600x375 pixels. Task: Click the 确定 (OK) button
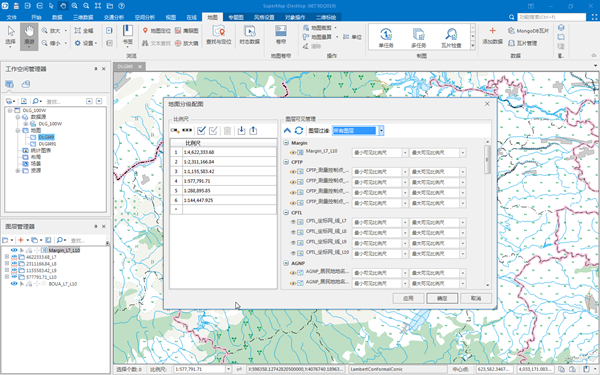pyautogui.click(x=442, y=298)
